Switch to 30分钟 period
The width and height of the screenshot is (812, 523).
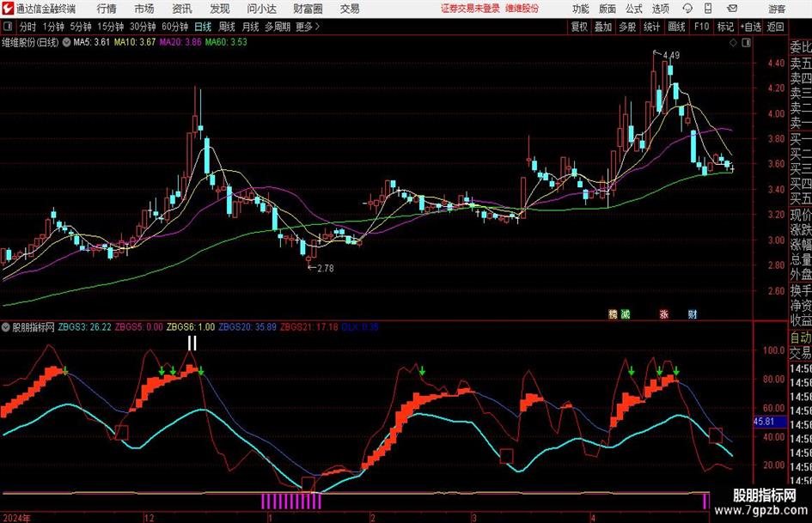[x=143, y=27]
